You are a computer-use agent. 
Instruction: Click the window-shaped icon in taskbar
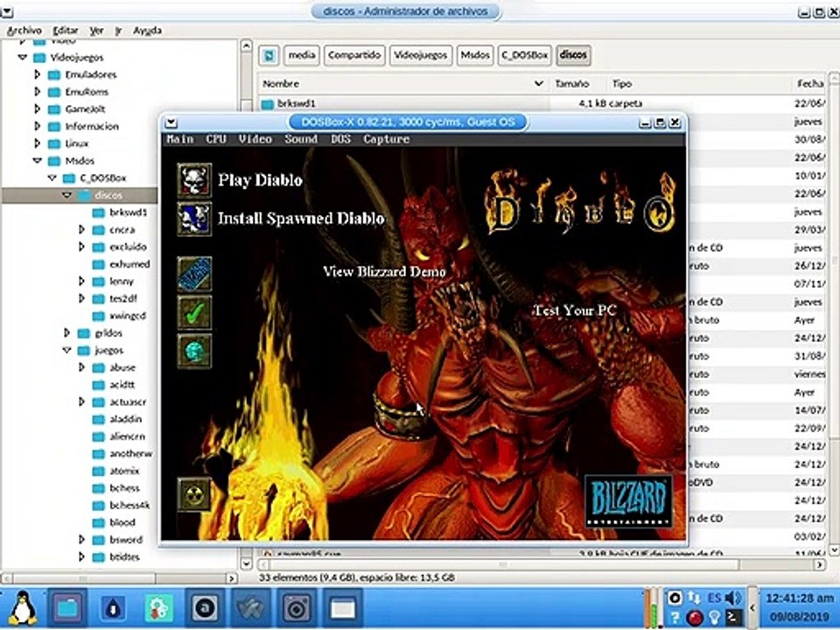click(342, 607)
